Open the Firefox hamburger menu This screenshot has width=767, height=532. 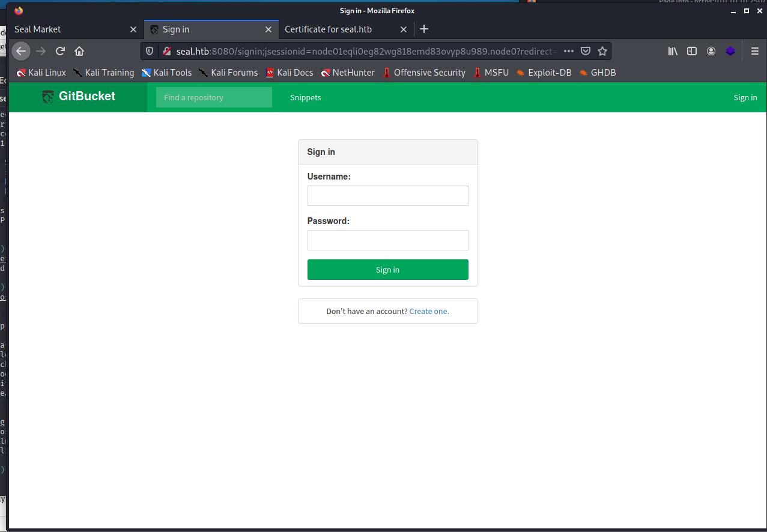[755, 51]
